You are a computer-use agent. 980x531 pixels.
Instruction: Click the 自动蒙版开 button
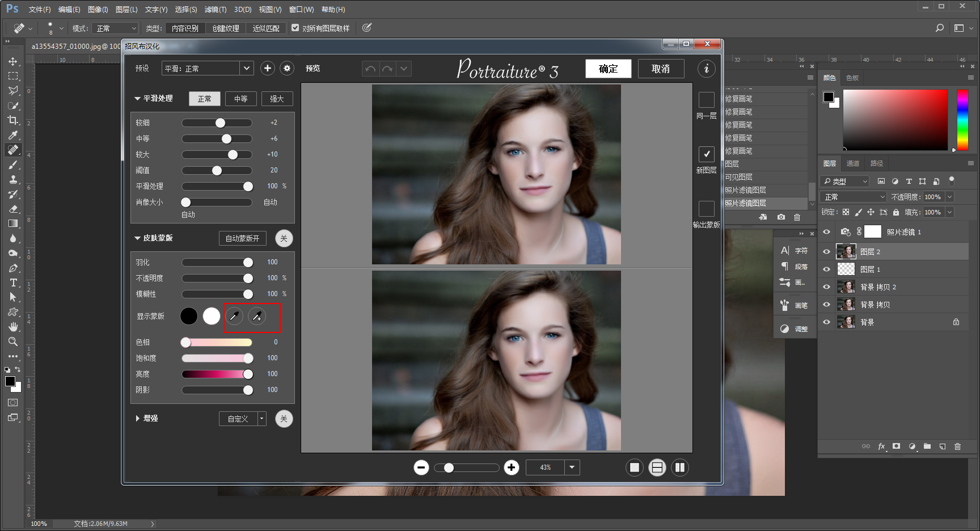click(x=243, y=238)
